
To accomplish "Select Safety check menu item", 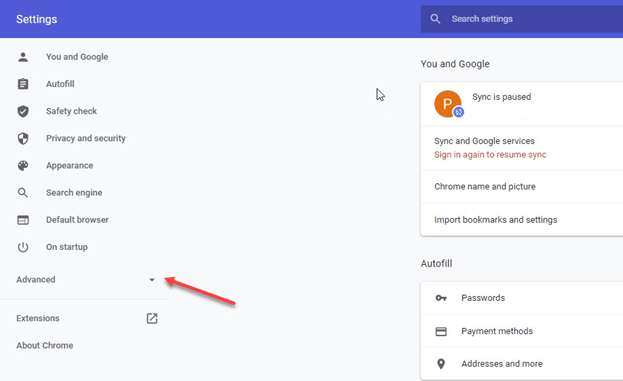I will click(71, 111).
